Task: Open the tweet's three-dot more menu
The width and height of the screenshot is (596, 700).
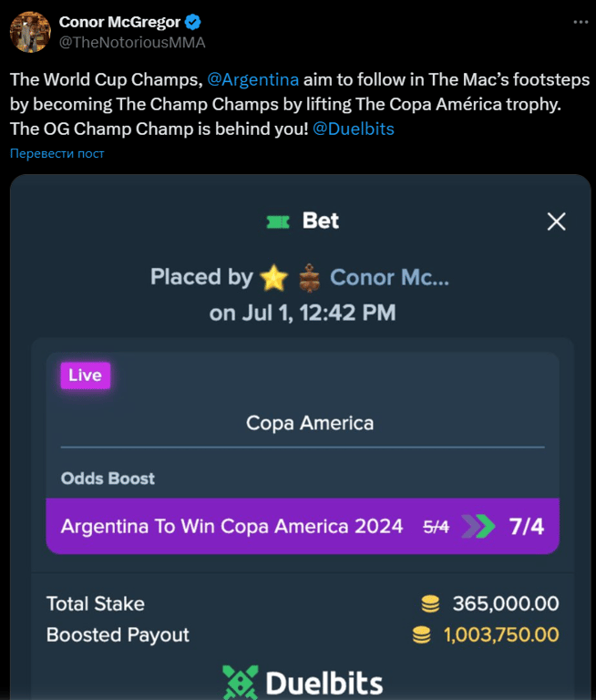Action: 581,22
